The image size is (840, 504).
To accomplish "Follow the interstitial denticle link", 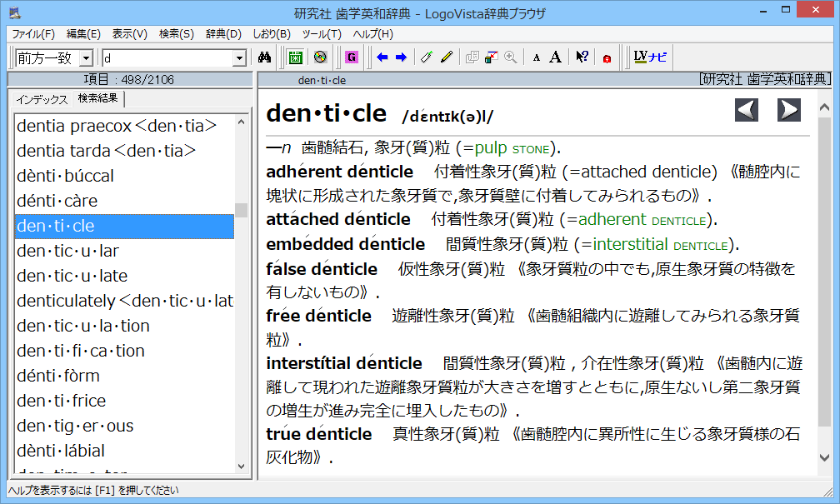I will 661,244.
